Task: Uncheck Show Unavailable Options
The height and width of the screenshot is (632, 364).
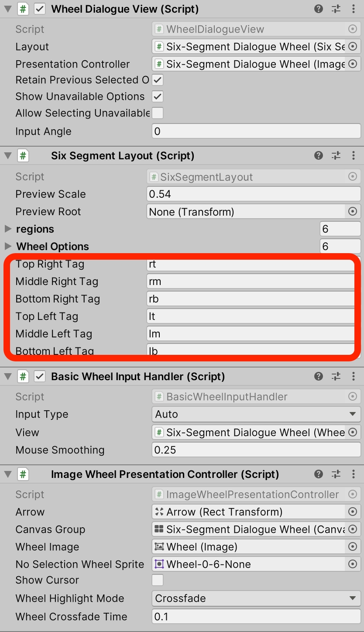Action: click(158, 96)
